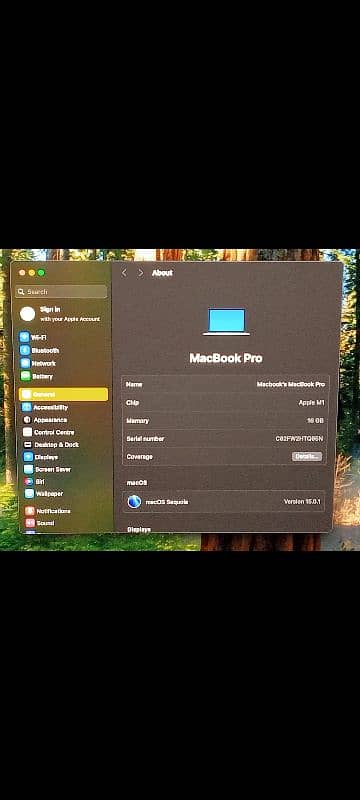Click the computer name Macbook's MacBook Pro
This screenshot has height=800, width=360.
291,384
